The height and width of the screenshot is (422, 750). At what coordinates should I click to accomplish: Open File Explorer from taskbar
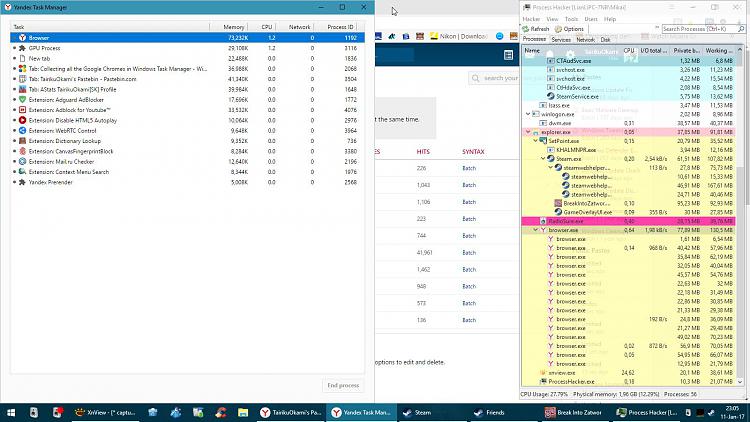(x=243, y=412)
